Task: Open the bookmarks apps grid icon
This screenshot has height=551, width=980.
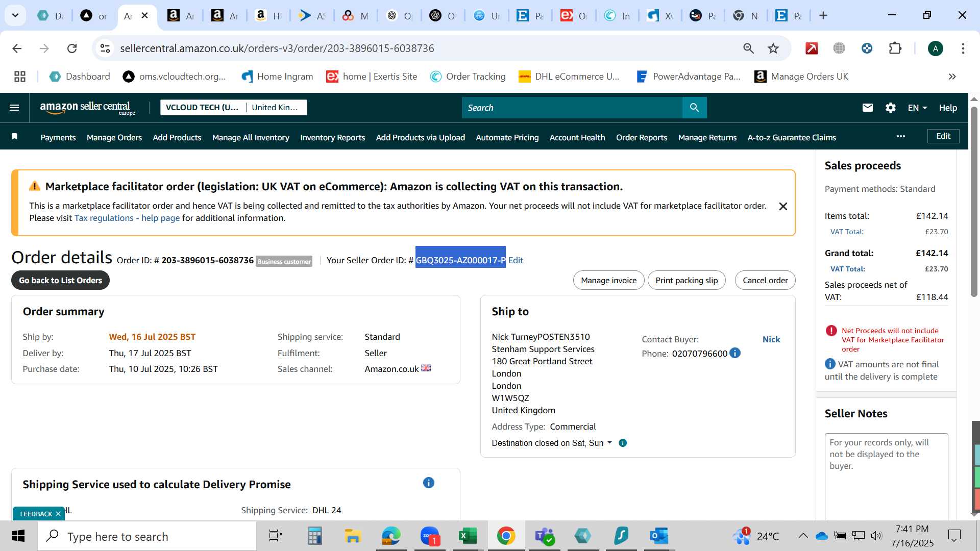Action: (20, 77)
